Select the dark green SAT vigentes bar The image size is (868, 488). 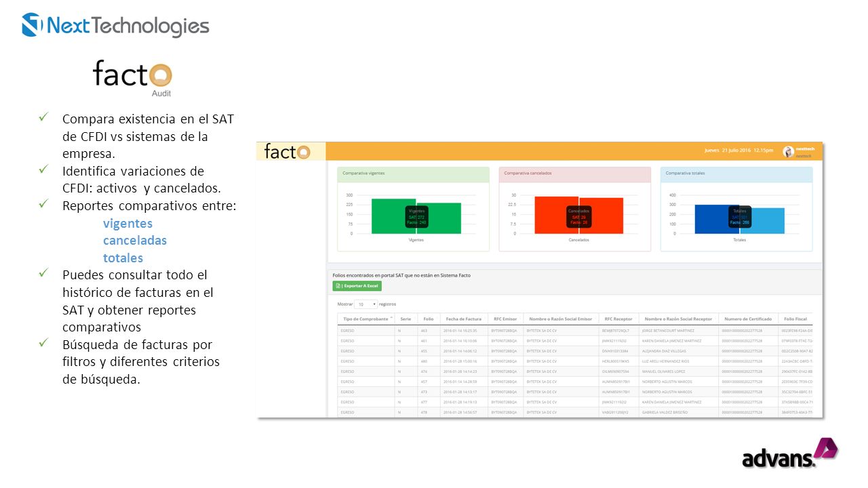(x=393, y=216)
